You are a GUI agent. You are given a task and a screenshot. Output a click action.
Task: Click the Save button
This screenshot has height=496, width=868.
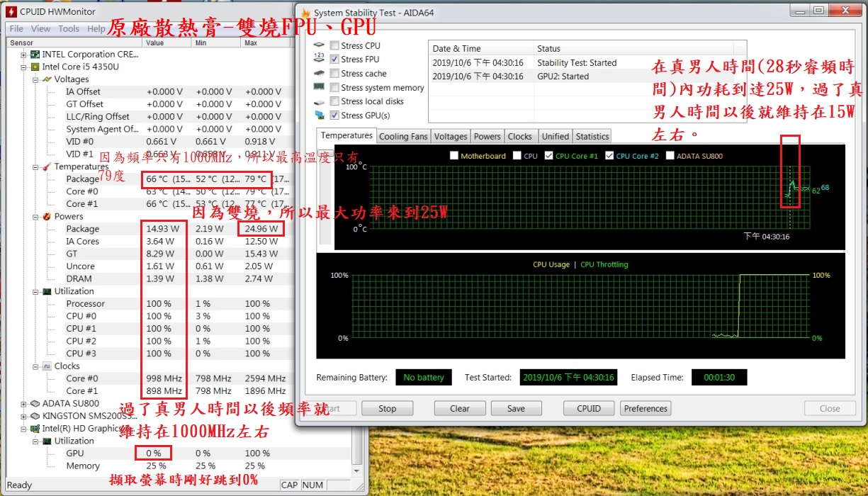pos(517,409)
